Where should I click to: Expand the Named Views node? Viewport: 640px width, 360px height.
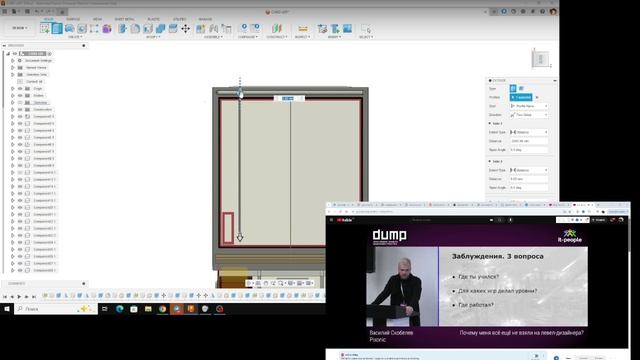pos(12,67)
